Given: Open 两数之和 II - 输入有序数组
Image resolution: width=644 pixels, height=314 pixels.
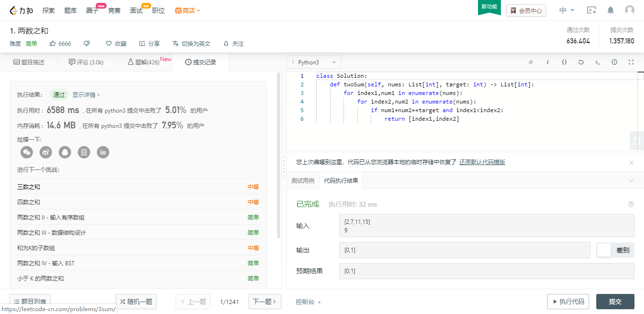Looking at the screenshot, I should (x=138, y=217).
